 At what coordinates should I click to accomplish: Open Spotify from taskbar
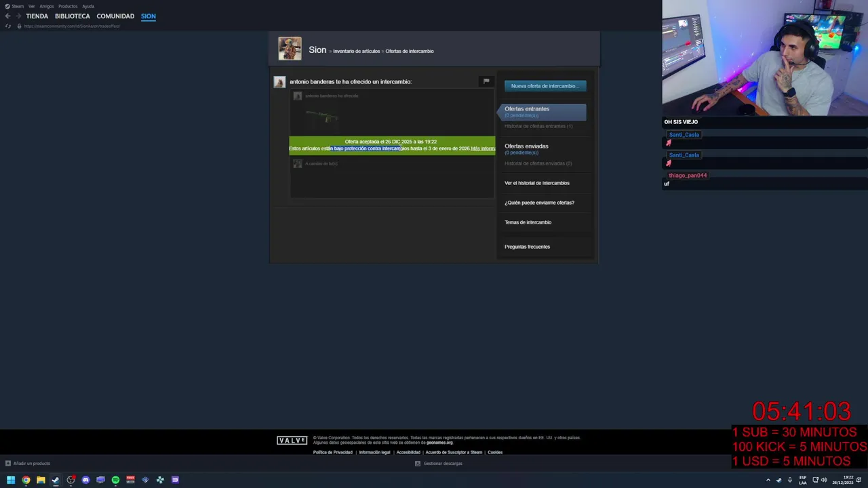(115, 480)
